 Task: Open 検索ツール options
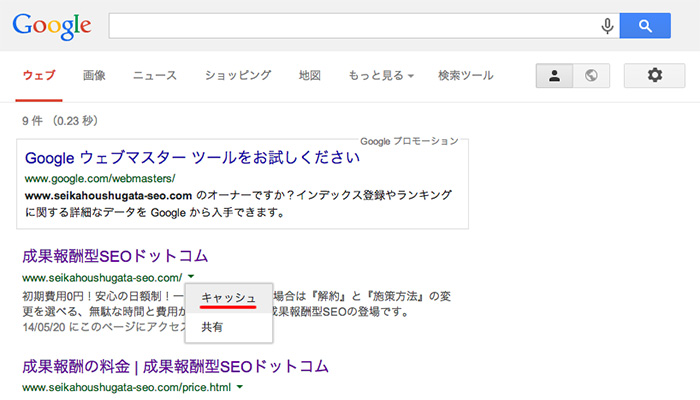point(466,75)
